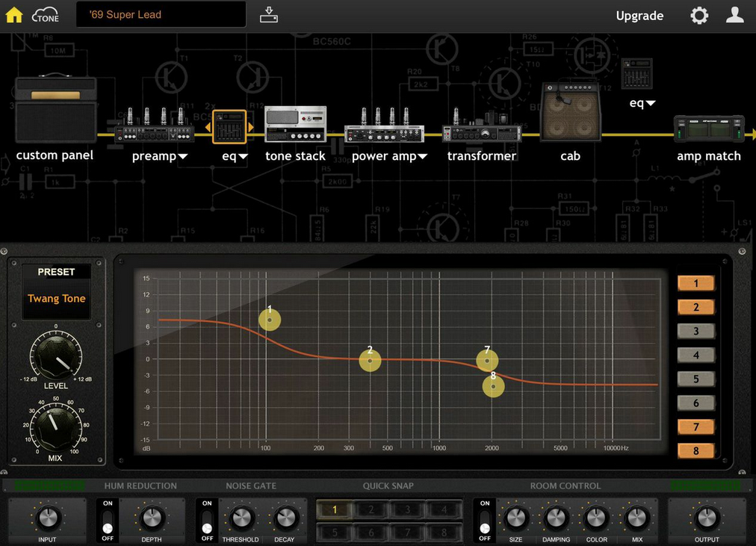Select Quick Snap slot 1
Screen dimensions: 756x546
335,509
